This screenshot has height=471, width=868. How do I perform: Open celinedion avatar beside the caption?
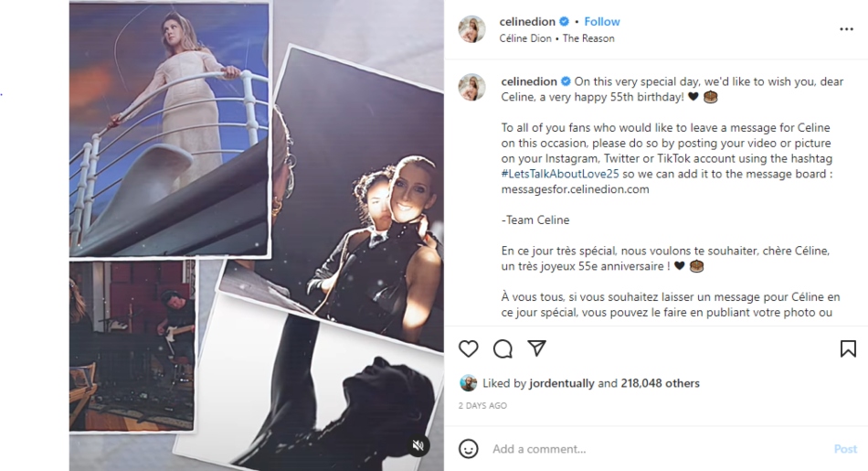point(472,88)
